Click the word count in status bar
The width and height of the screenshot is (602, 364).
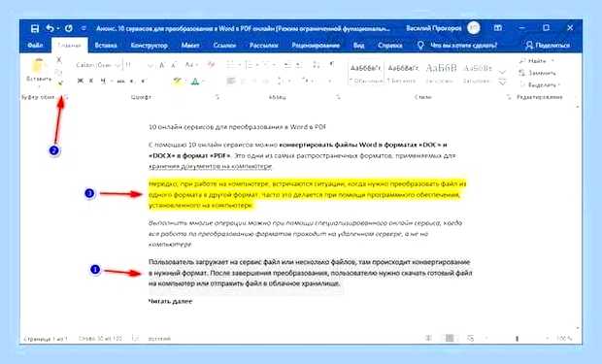pyautogui.click(x=100, y=339)
